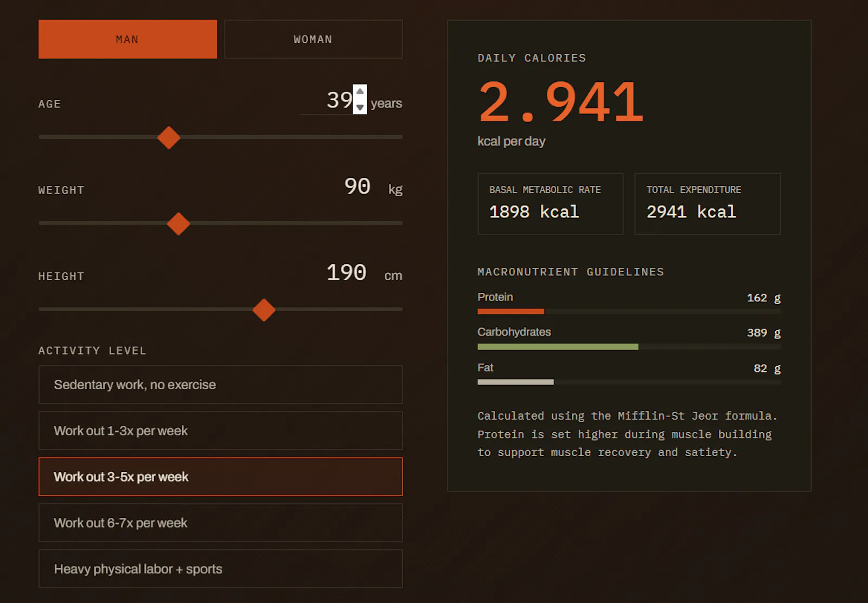
Task: Click the large 2.941 daily calories number
Action: (x=561, y=101)
